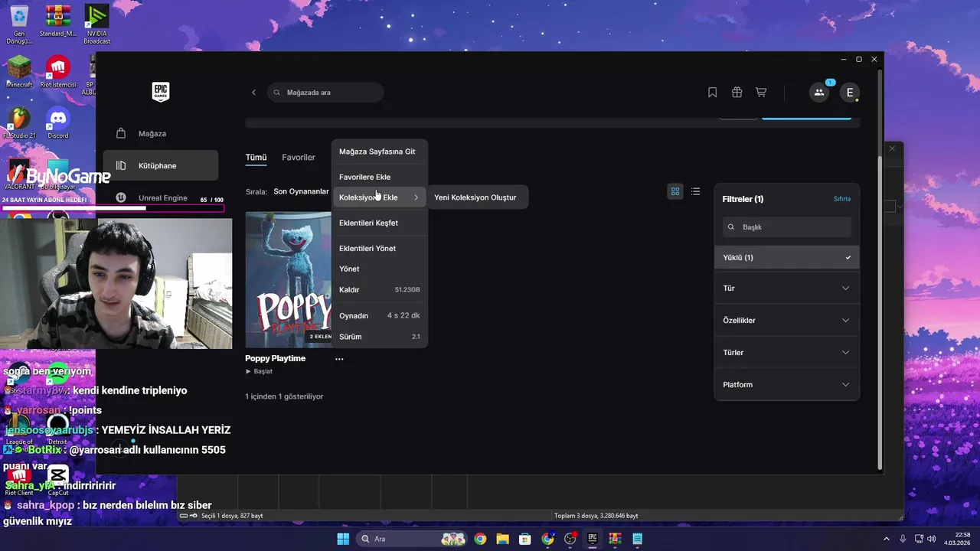Expand the Türler filter section
980x551 pixels.
click(787, 353)
